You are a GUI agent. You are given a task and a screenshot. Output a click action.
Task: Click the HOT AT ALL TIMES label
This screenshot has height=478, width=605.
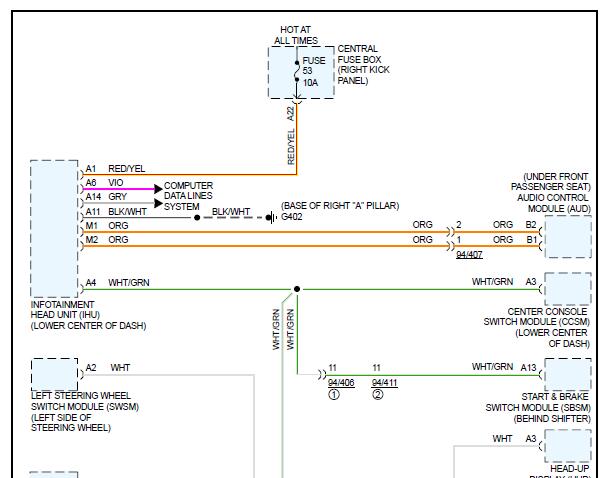(x=296, y=35)
